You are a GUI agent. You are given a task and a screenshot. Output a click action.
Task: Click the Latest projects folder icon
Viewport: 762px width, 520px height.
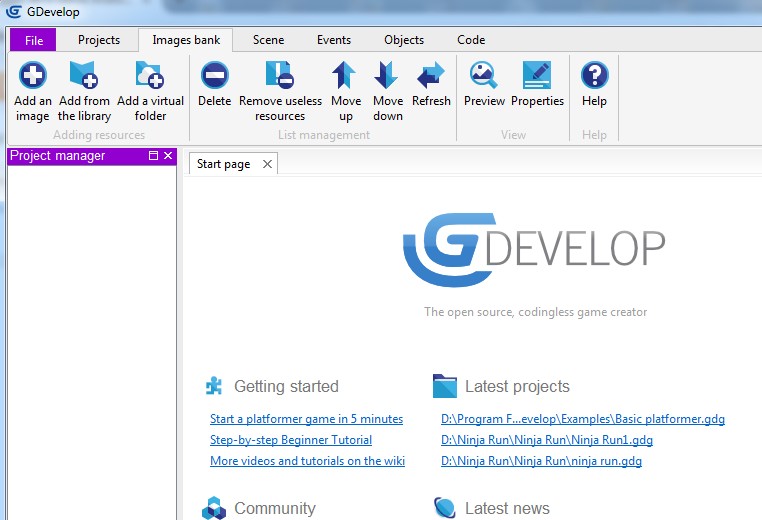445,386
